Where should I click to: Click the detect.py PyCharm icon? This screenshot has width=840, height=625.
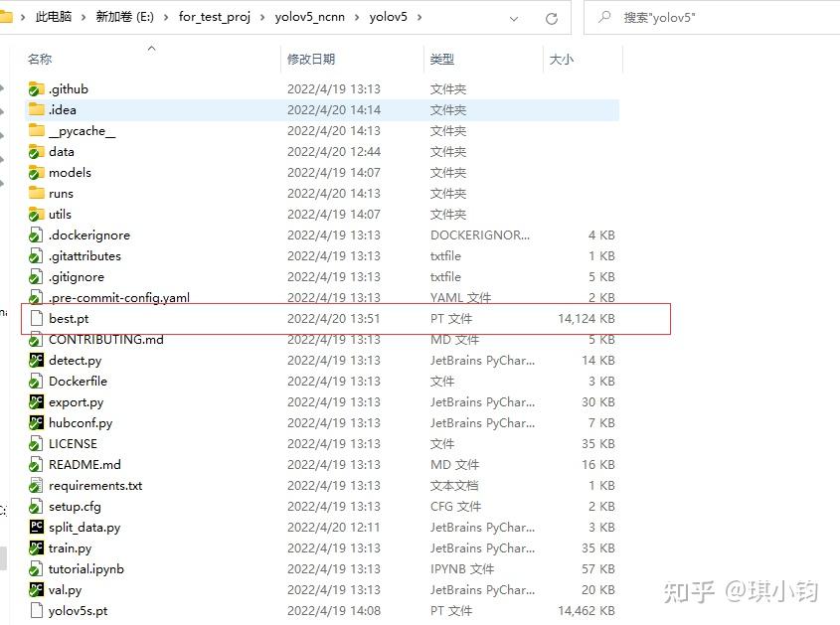pos(36,361)
